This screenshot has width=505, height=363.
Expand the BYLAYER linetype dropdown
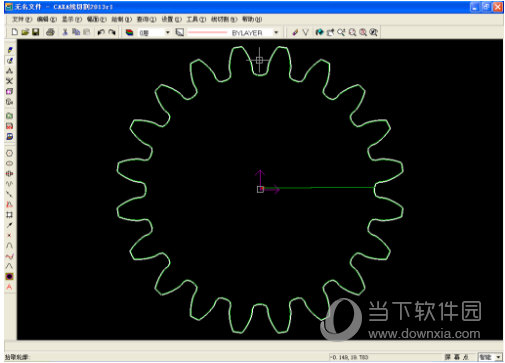coord(276,32)
